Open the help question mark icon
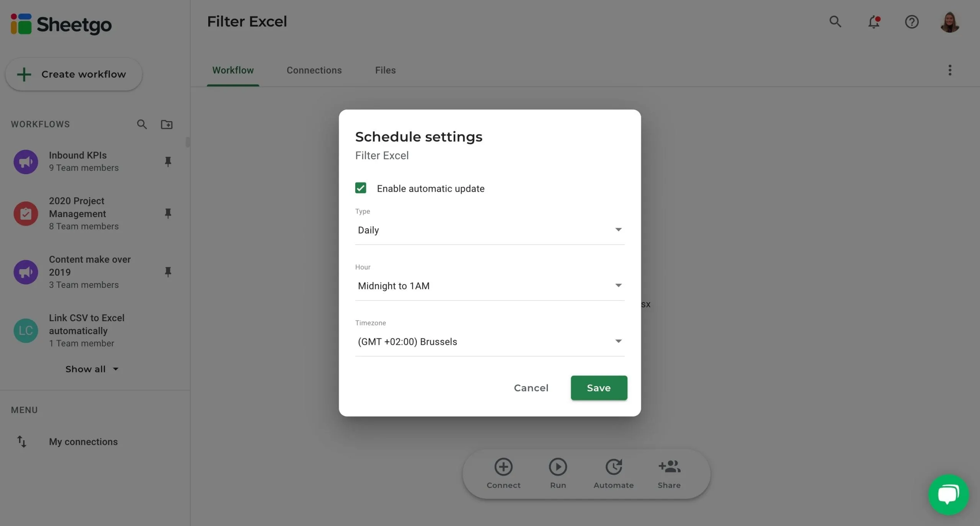 (x=911, y=22)
